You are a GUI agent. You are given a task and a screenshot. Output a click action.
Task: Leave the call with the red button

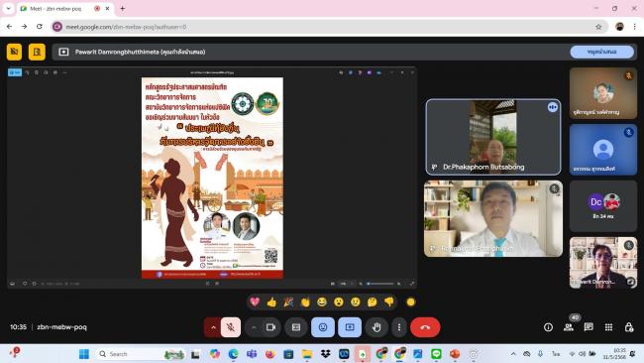[425, 327]
